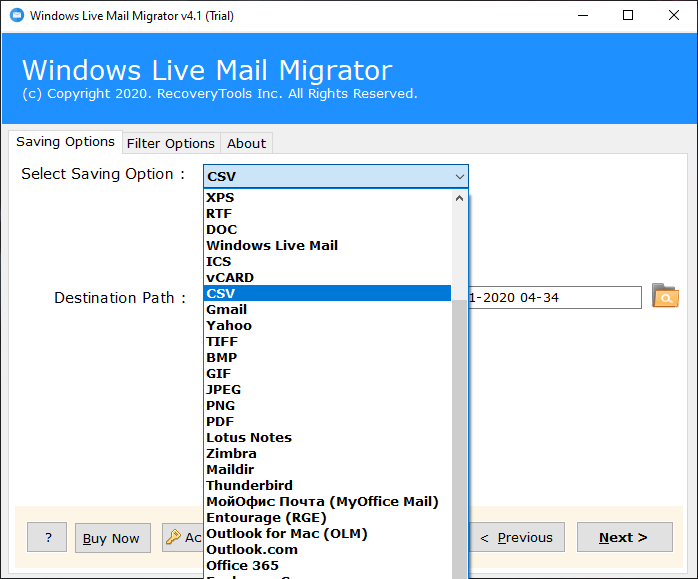698x579 pixels.
Task: Choose XPS from the saving options list
Action: pos(327,198)
